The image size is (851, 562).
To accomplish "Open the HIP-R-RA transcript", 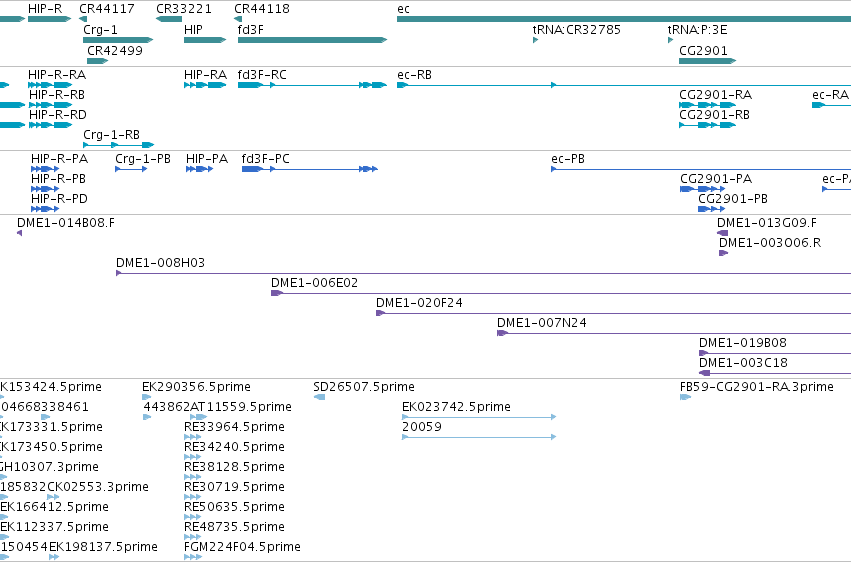I will (50, 85).
